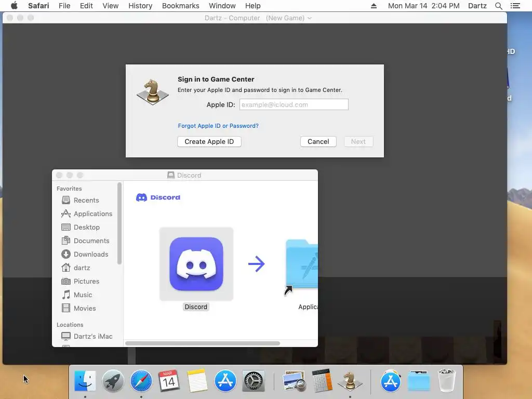
Task: Select Dartz's iMac under Locations
Action: 87,336
